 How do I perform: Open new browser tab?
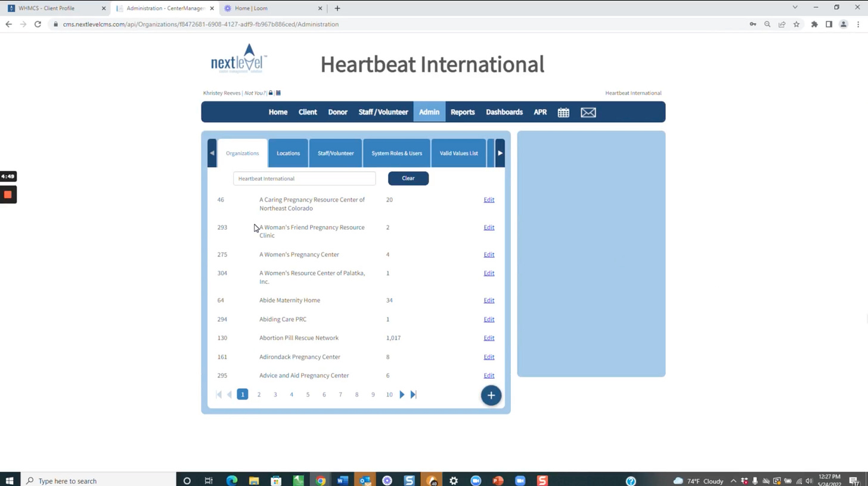pyautogui.click(x=337, y=8)
